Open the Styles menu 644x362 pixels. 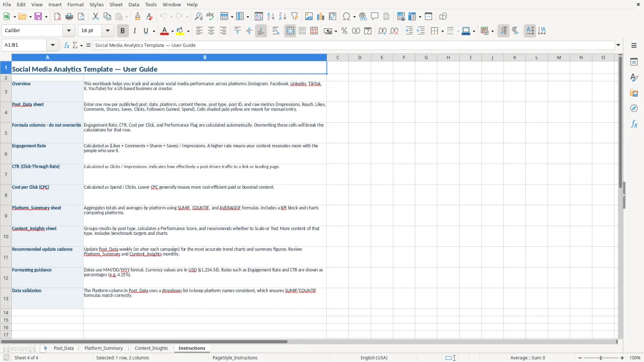click(97, 4)
